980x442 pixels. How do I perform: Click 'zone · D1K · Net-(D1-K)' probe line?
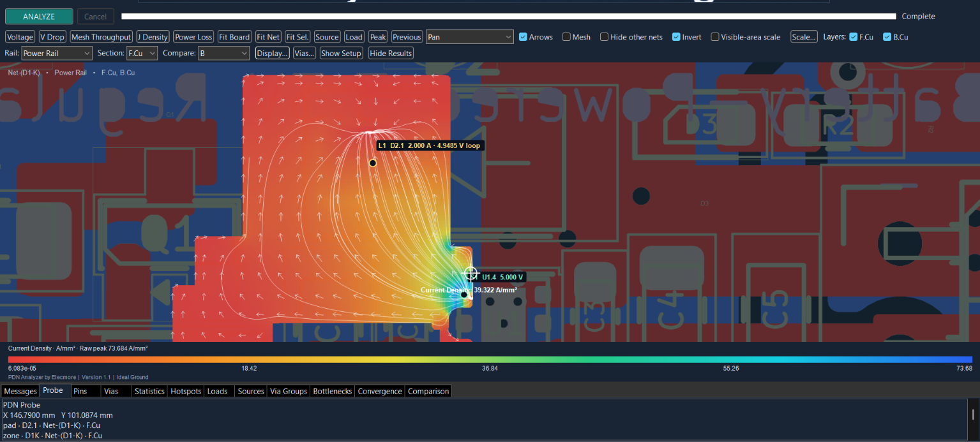click(x=52, y=436)
